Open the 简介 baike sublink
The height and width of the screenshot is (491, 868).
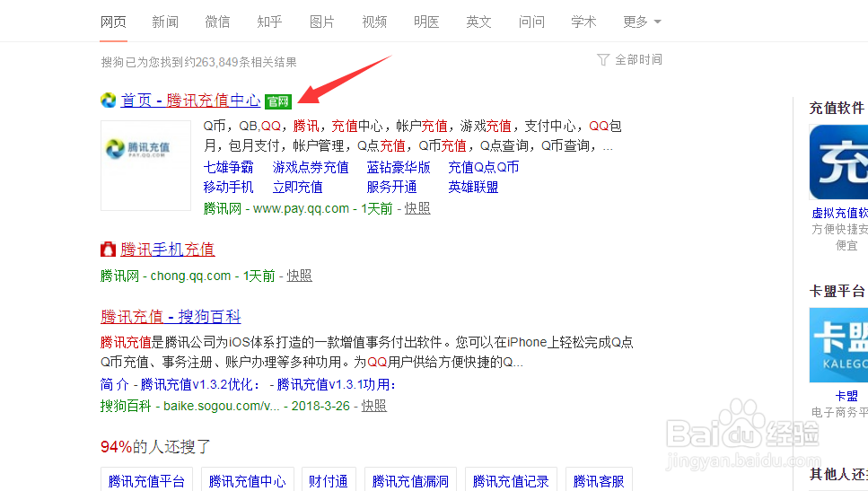[x=114, y=384]
